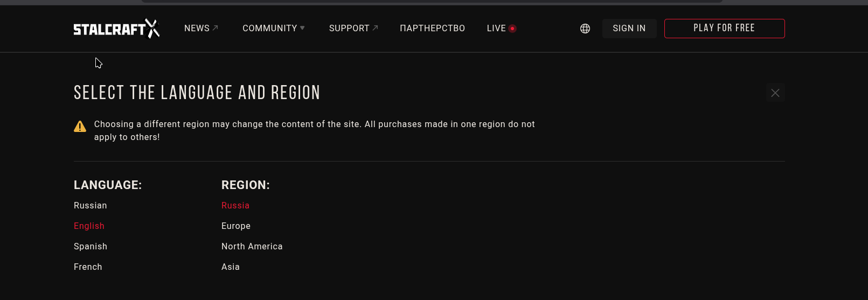Go to the Live page

point(496,29)
